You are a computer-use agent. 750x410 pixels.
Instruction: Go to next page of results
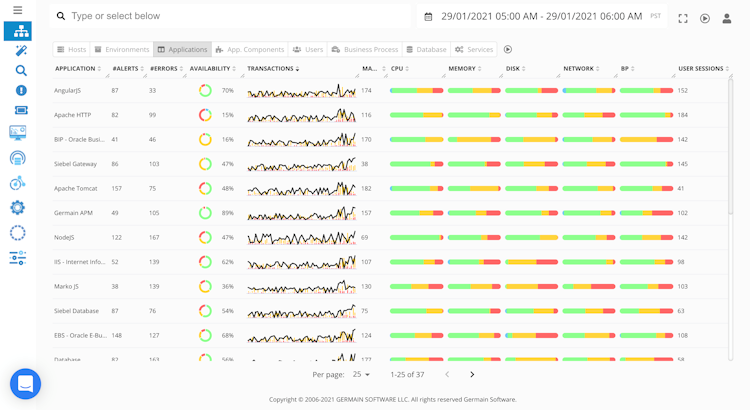coord(472,374)
